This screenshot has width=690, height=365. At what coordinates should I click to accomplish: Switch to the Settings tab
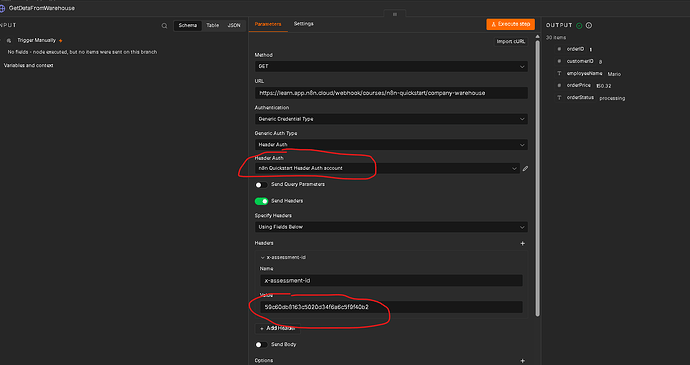click(304, 24)
